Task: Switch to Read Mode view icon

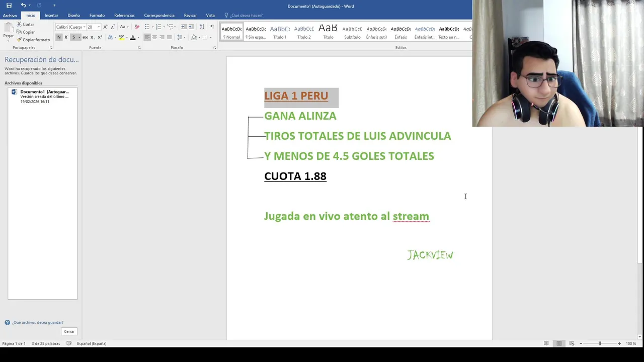Action: coord(546,343)
